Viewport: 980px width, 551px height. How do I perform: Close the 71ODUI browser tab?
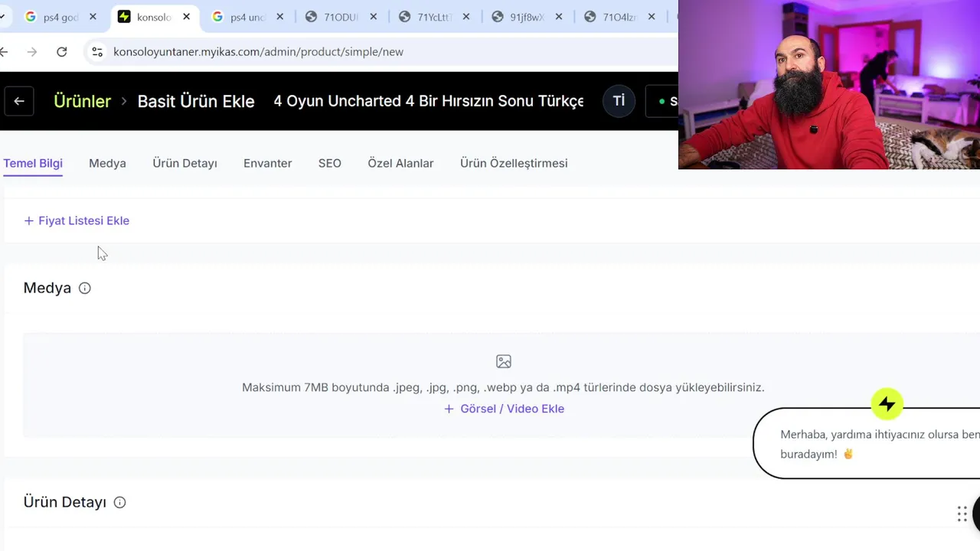pos(373,17)
